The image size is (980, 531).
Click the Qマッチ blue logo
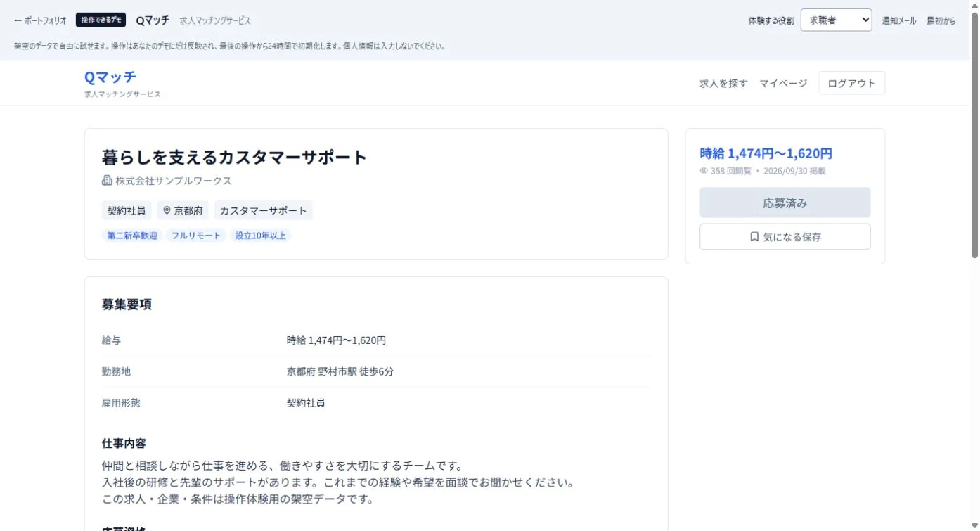click(110, 77)
